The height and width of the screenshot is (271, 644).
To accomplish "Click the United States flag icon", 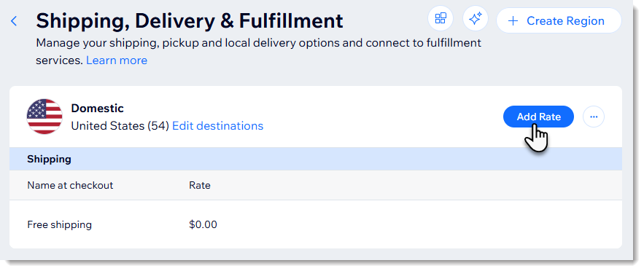I will point(44,117).
